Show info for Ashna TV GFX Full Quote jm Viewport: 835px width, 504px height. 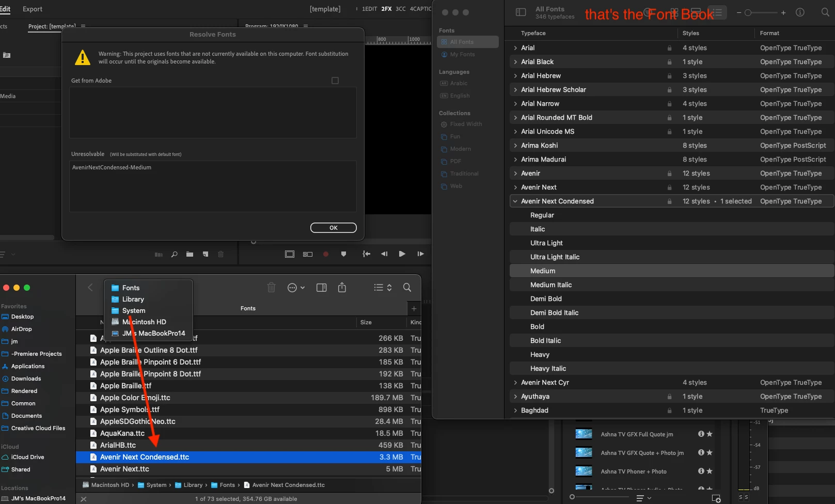point(701,434)
